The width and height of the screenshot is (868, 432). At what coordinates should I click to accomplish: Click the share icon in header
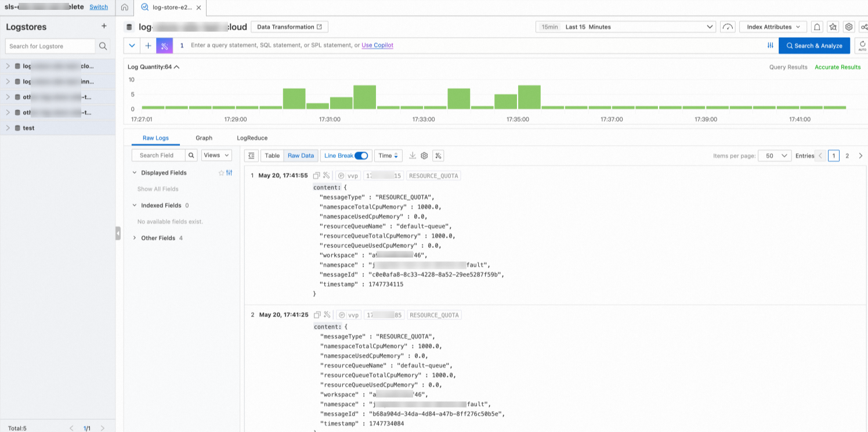point(864,27)
